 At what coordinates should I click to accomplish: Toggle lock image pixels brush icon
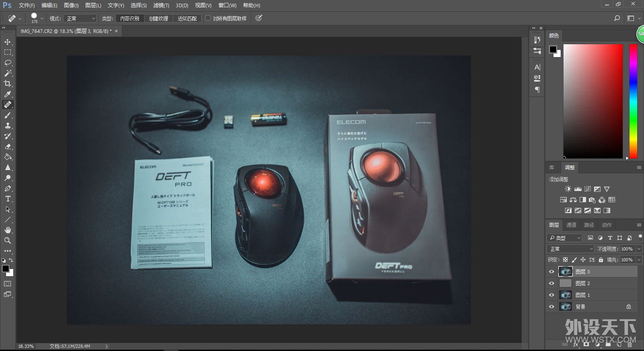[x=574, y=260]
